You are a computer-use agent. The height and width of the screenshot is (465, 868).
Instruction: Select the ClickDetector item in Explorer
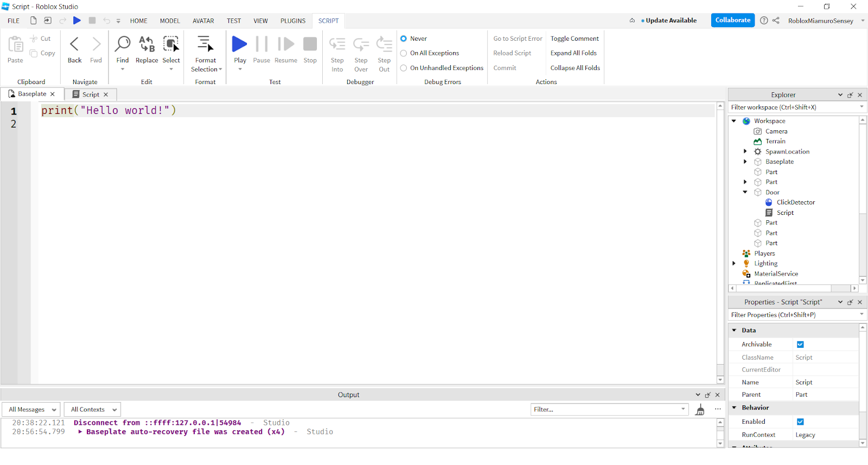tap(795, 202)
